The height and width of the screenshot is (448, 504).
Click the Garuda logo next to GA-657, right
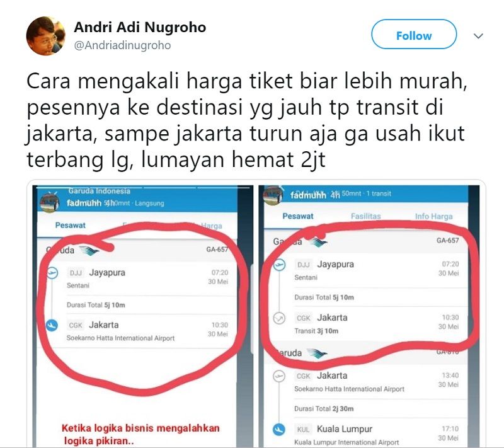[x=317, y=242]
